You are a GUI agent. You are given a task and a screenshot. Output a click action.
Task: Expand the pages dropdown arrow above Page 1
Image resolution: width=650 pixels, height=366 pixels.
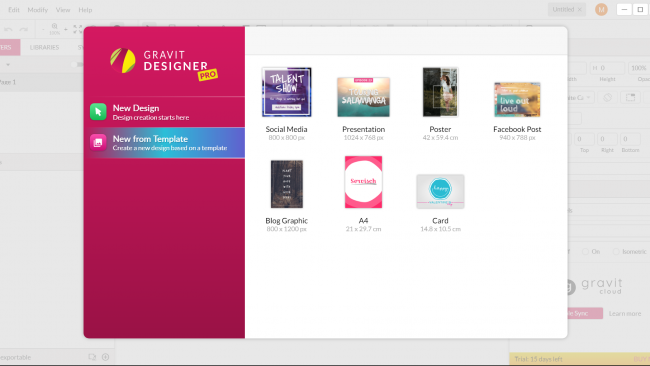[x=8, y=65]
